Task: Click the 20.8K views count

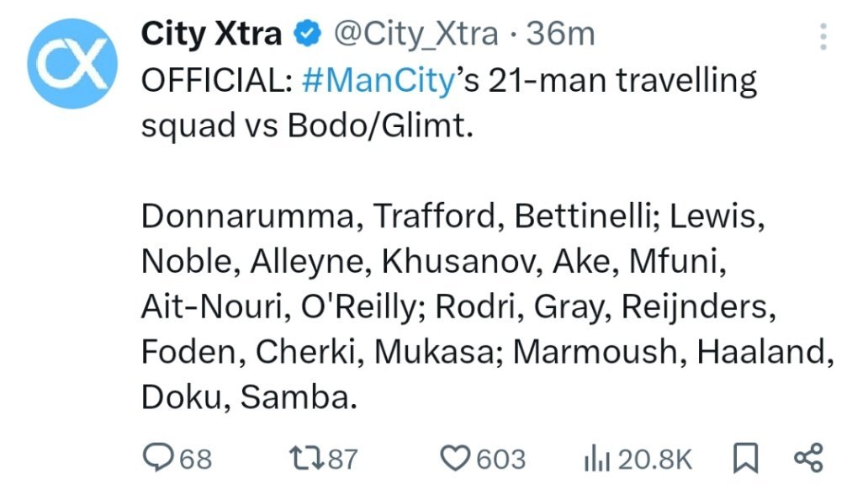Action: pyautogui.click(x=656, y=460)
